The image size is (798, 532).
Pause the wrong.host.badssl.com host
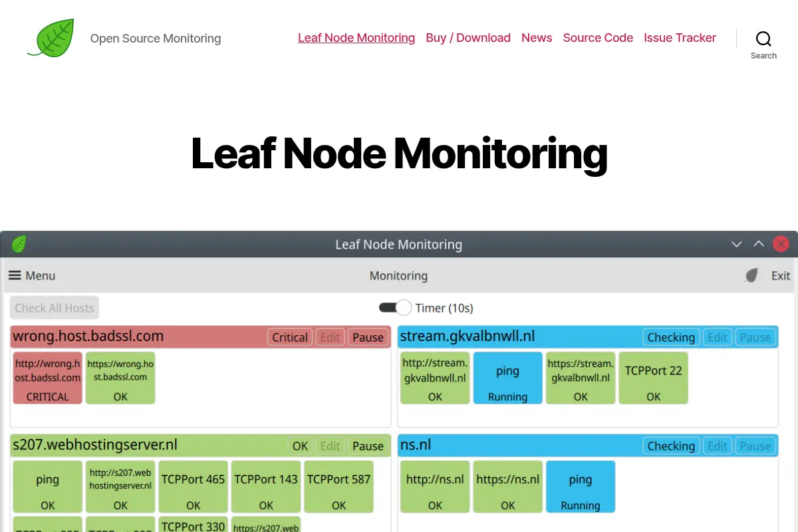tap(368, 337)
